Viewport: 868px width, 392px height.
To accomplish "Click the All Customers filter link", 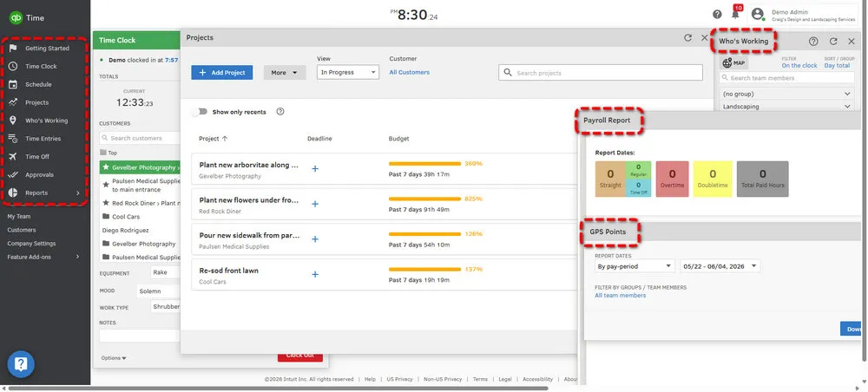I will coord(409,73).
